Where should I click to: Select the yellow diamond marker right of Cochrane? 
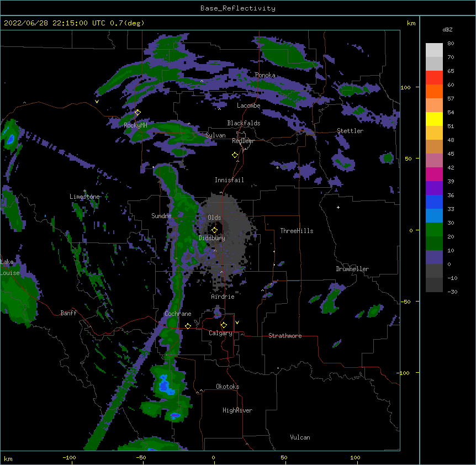click(x=188, y=326)
